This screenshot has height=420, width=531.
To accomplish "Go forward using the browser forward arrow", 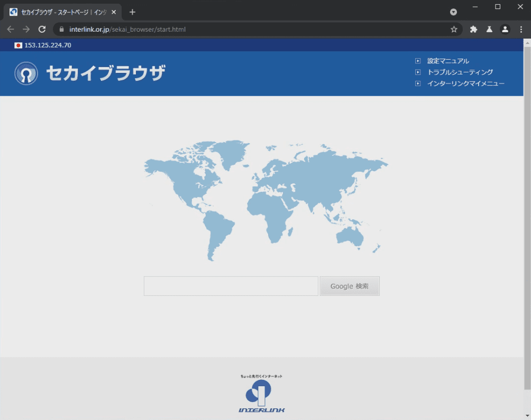I will point(26,30).
